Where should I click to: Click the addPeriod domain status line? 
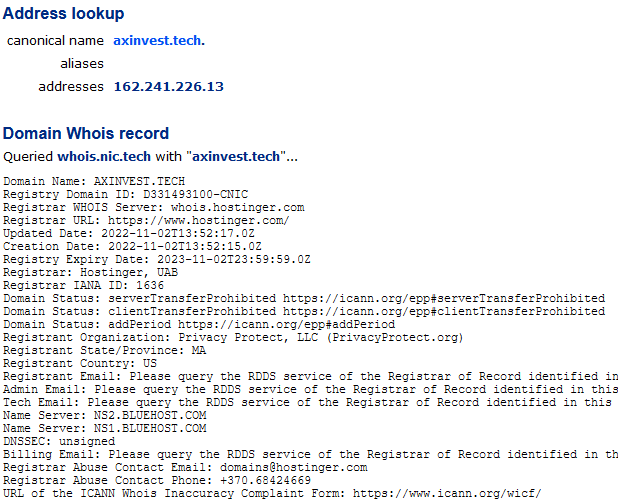click(199, 324)
